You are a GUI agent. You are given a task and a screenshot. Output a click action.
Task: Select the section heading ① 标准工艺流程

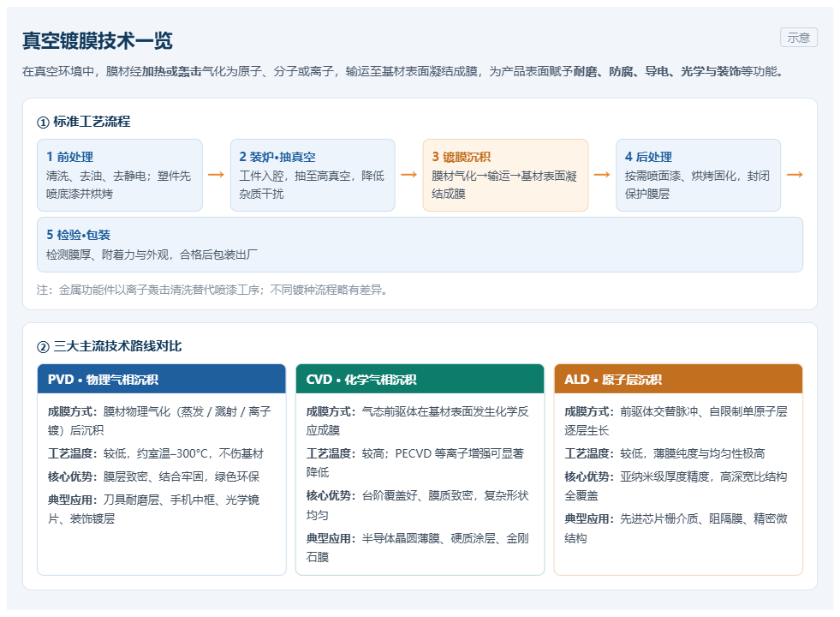(84, 122)
